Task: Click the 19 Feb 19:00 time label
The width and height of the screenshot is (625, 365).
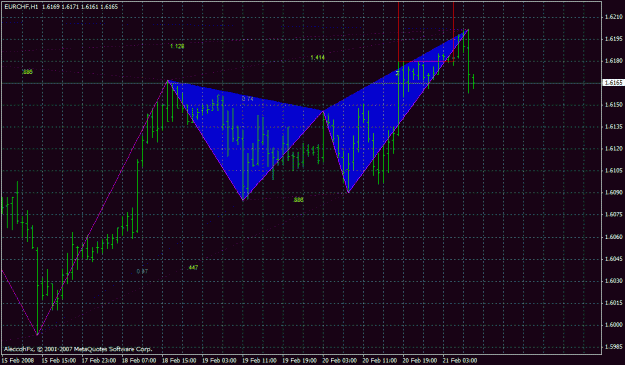Action: pyautogui.click(x=299, y=361)
